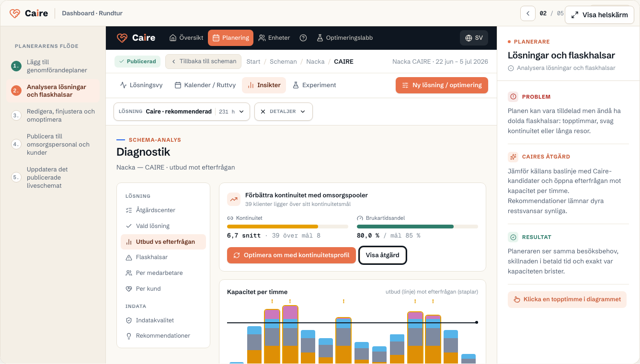Click the '80,0 %' value
Screen dimensions: 640x364
[x=368, y=236]
